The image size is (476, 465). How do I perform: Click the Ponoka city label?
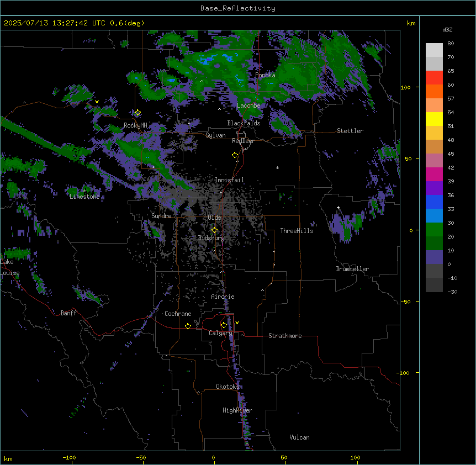[x=265, y=75]
